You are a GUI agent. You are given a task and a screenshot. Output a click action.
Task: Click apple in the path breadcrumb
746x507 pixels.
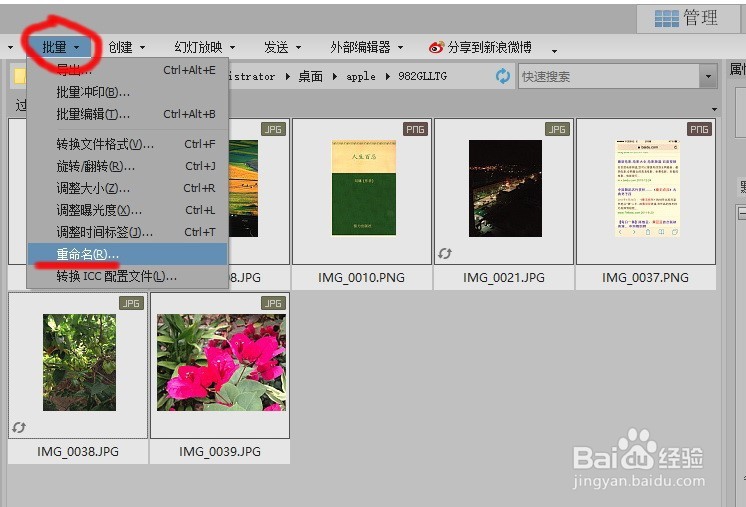(361, 76)
